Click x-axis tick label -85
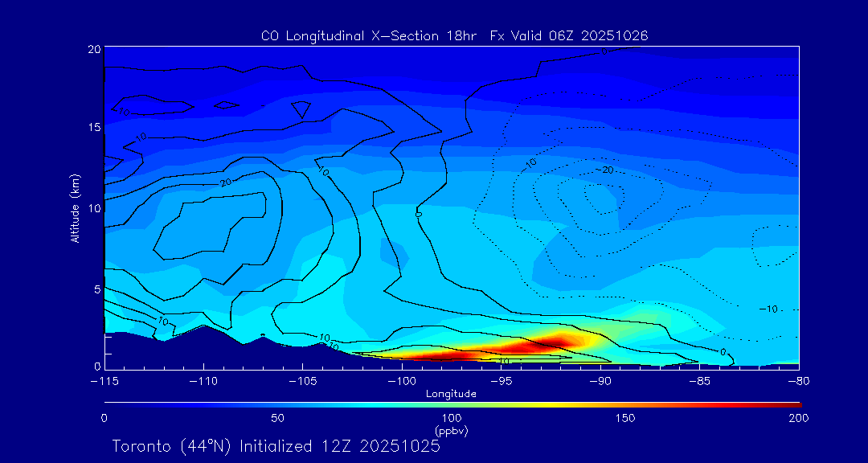This screenshot has height=463, width=868. (x=700, y=381)
